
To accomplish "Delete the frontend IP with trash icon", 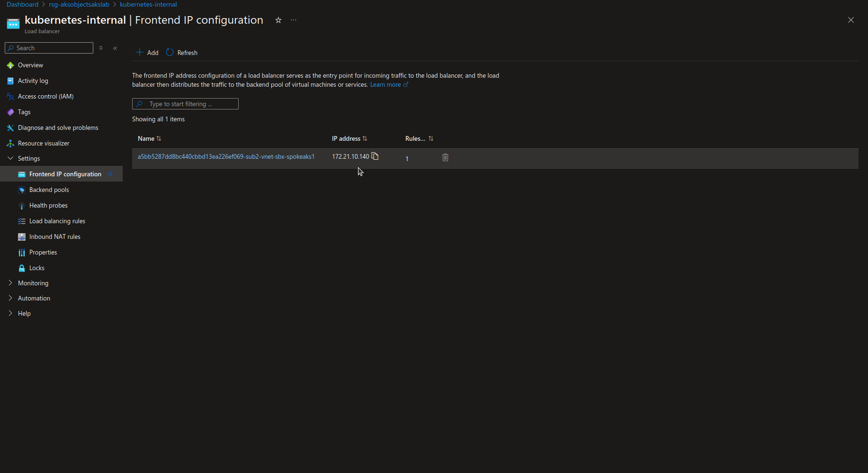I will tap(445, 157).
